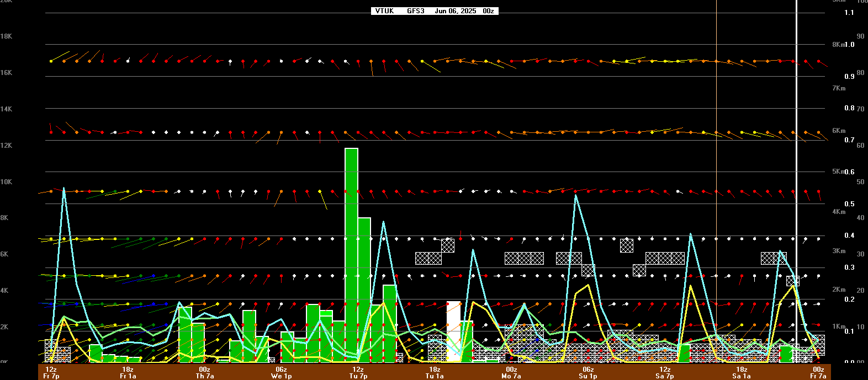Select the 7Km height label on the right
The height and width of the screenshot is (380, 868).
(839, 88)
